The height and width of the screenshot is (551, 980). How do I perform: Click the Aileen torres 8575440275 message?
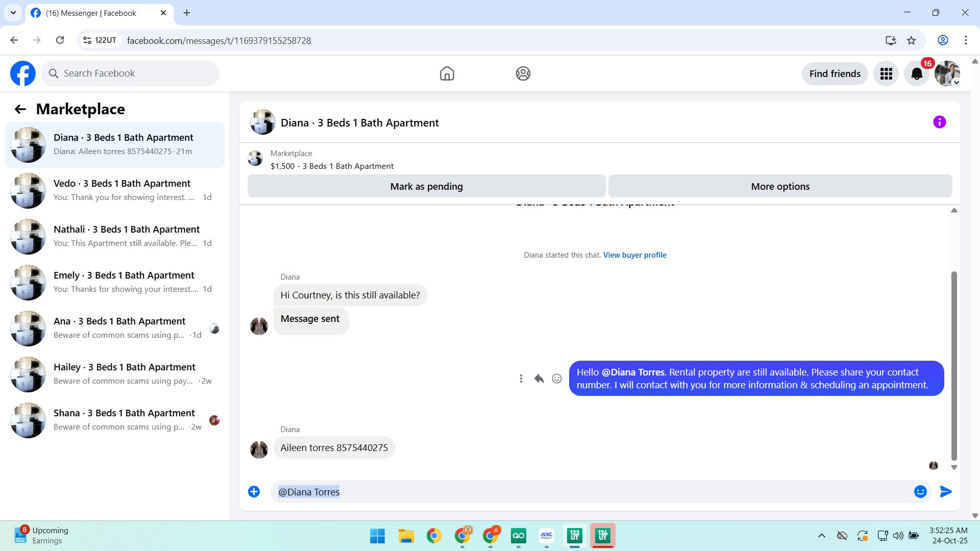(x=334, y=448)
